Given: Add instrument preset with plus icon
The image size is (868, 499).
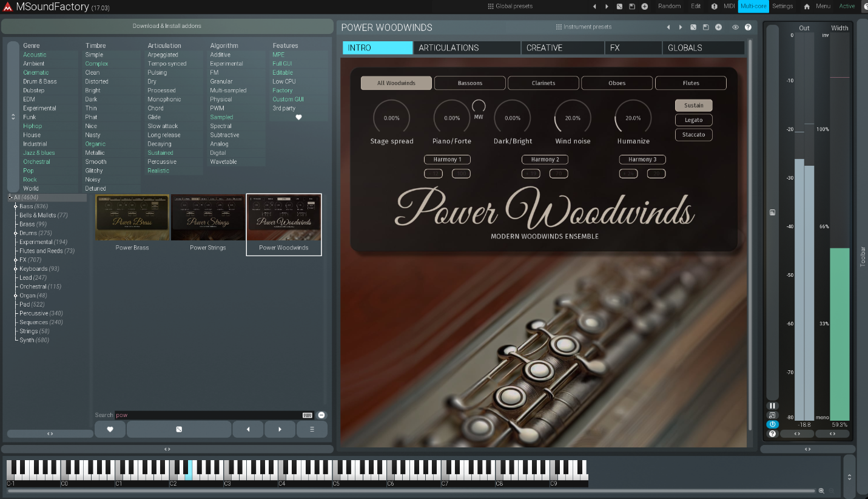Looking at the screenshot, I should (718, 27).
